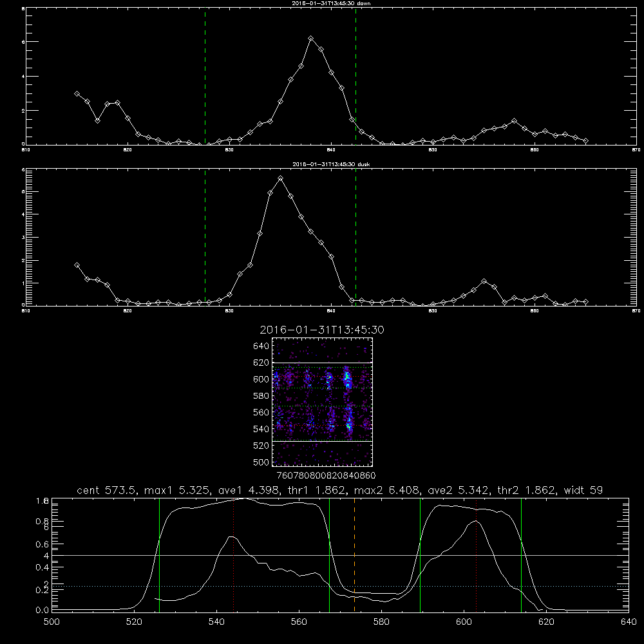Click the red dotted peak line near 603

pyautogui.click(x=476, y=554)
